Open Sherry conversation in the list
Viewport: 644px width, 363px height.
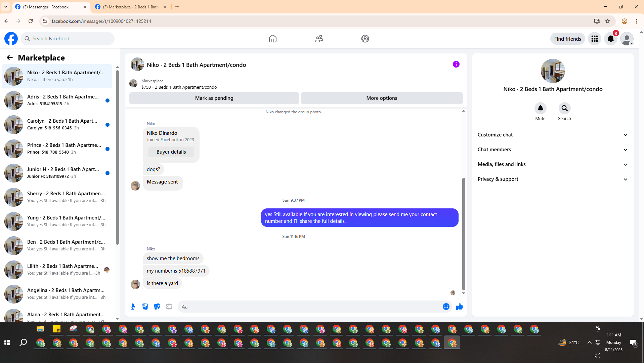click(57, 197)
